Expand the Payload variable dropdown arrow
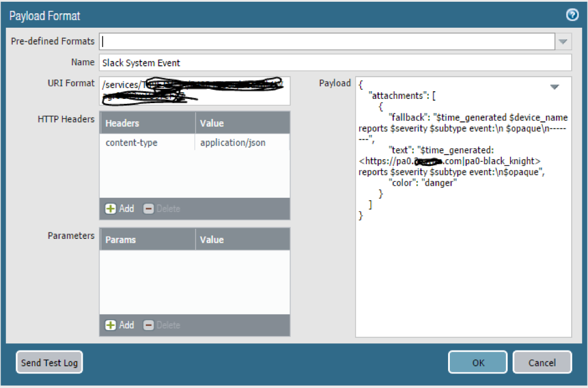The height and width of the screenshot is (388, 588). (x=554, y=87)
